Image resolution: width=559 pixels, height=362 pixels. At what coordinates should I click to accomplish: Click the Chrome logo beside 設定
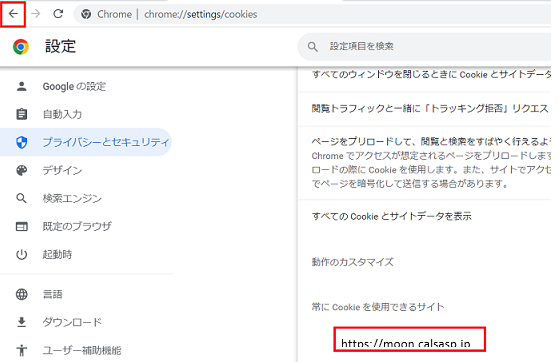click(21, 47)
